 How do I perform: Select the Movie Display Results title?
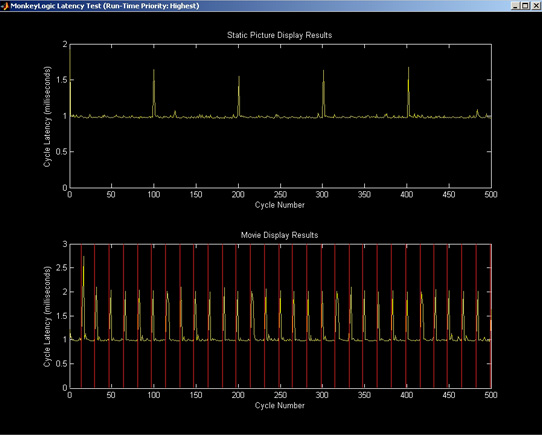pyautogui.click(x=279, y=235)
